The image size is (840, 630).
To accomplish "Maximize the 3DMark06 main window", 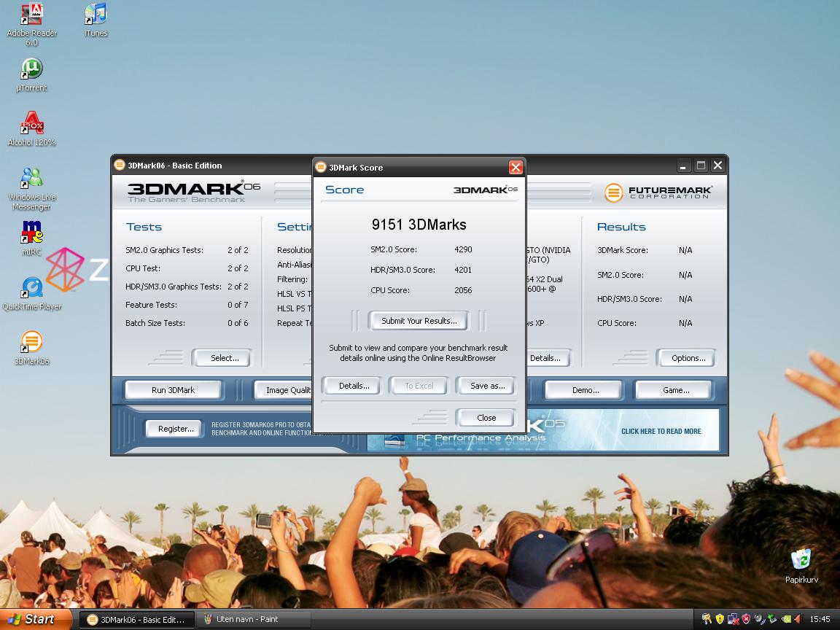I will point(700,166).
